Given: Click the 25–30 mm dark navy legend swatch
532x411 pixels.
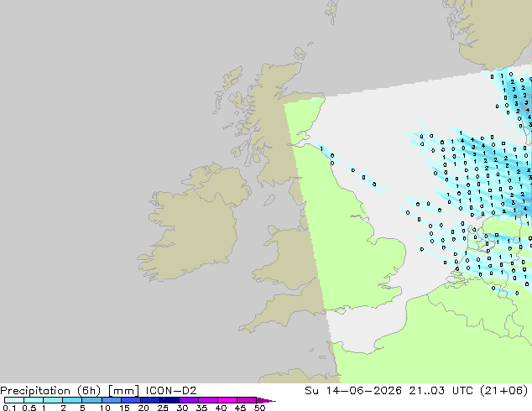Looking at the screenshot, I should [x=170, y=400].
